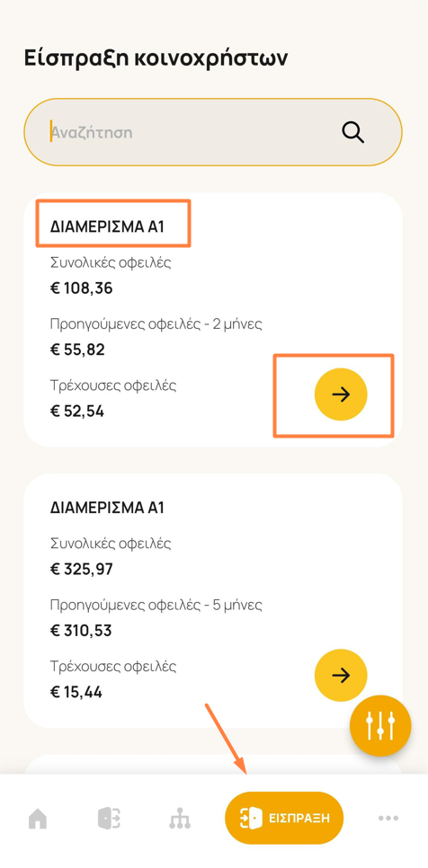
Task: Tap the € 15,44 current debts amount
Action: point(76,692)
